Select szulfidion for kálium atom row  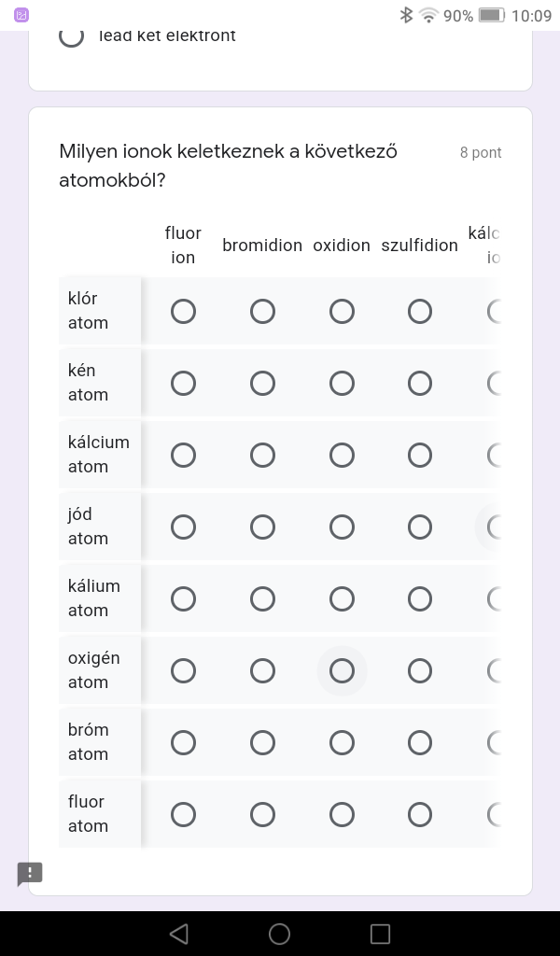coord(420,598)
